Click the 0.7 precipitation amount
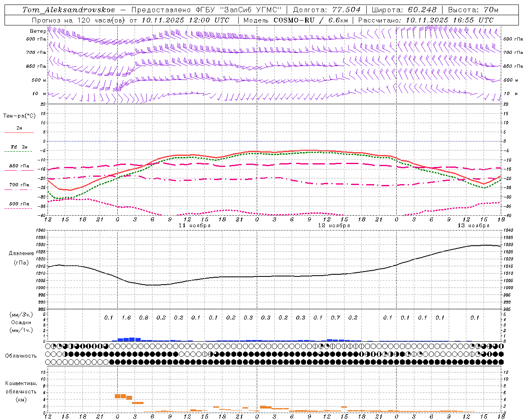 [336, 317]
